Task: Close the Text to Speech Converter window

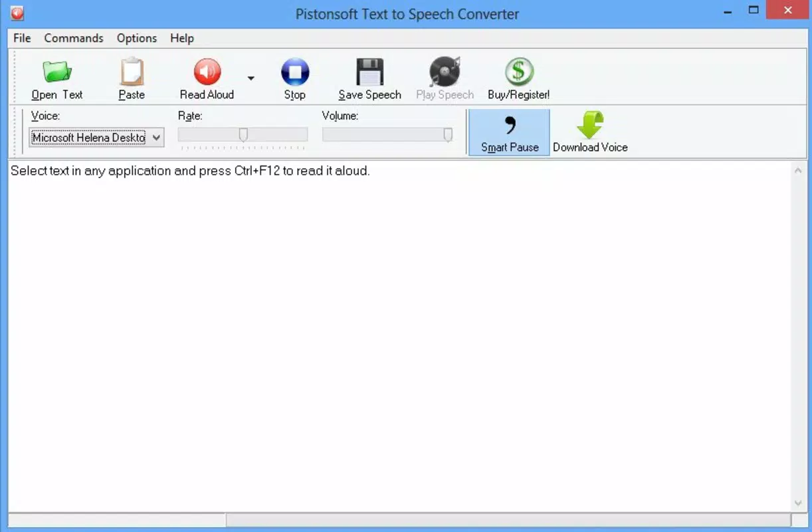Action: coord(788,10)
